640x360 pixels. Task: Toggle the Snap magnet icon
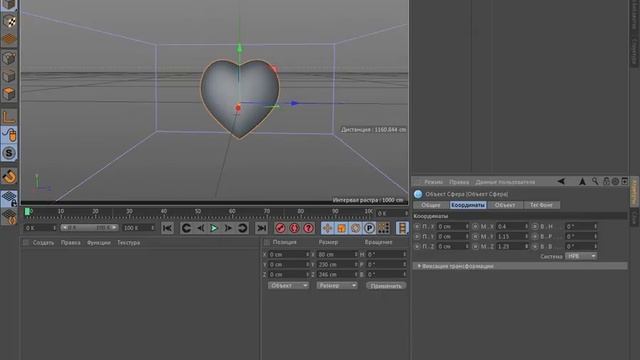pyautogui.click(x=9, y=176)
